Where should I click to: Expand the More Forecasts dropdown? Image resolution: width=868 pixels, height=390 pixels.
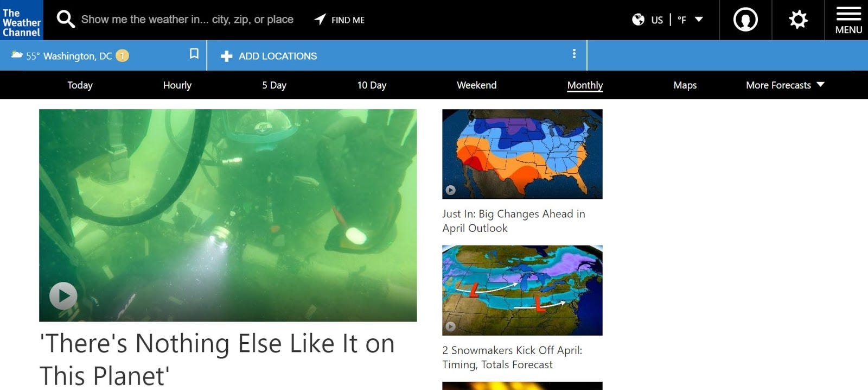pos(785,85)
